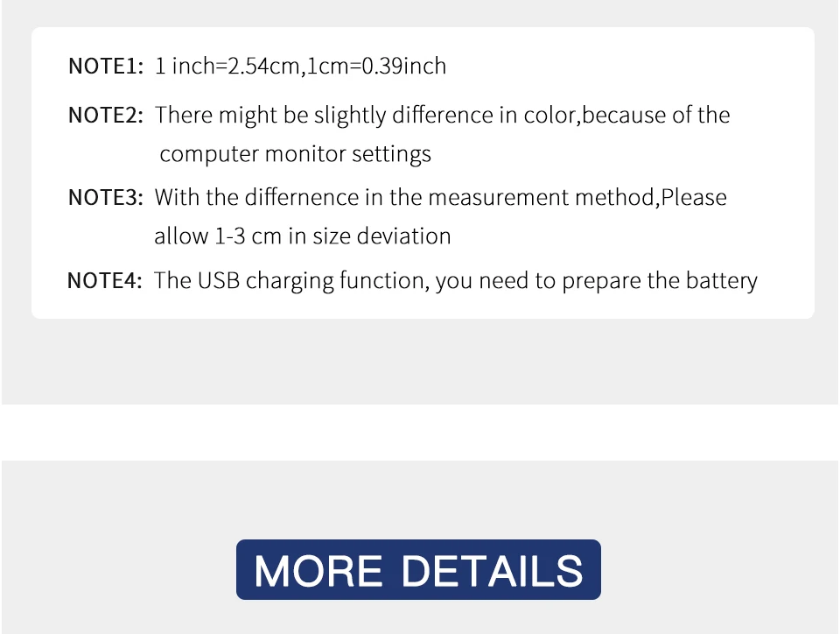Viewport: 840px width, 634px height.
Task: Click the text 'computer monitor settings'
Action: (295, 154)
